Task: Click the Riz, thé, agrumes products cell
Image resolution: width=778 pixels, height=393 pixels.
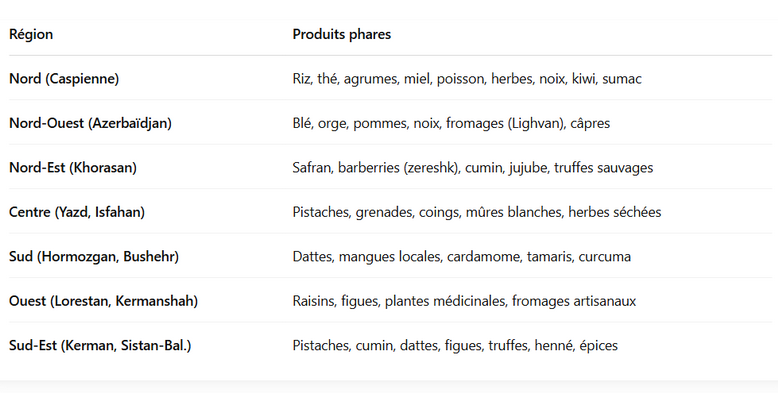Action: 467,79
